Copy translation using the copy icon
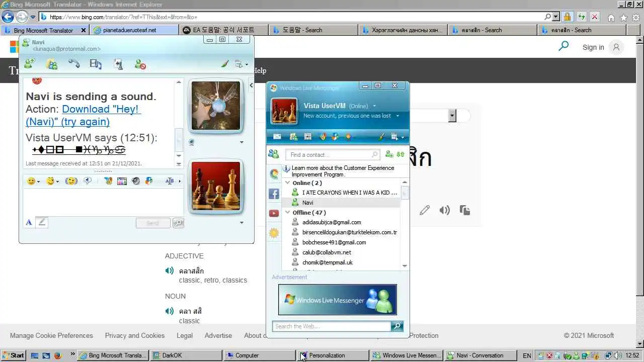The height and width of the screenshot is (362, 644). pyautogui.click(x=464, y=210)
